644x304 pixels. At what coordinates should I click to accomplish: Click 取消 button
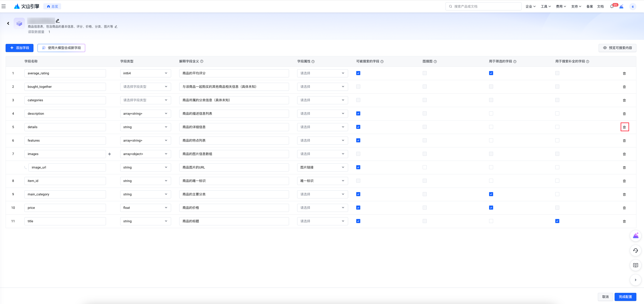[605, 297]
